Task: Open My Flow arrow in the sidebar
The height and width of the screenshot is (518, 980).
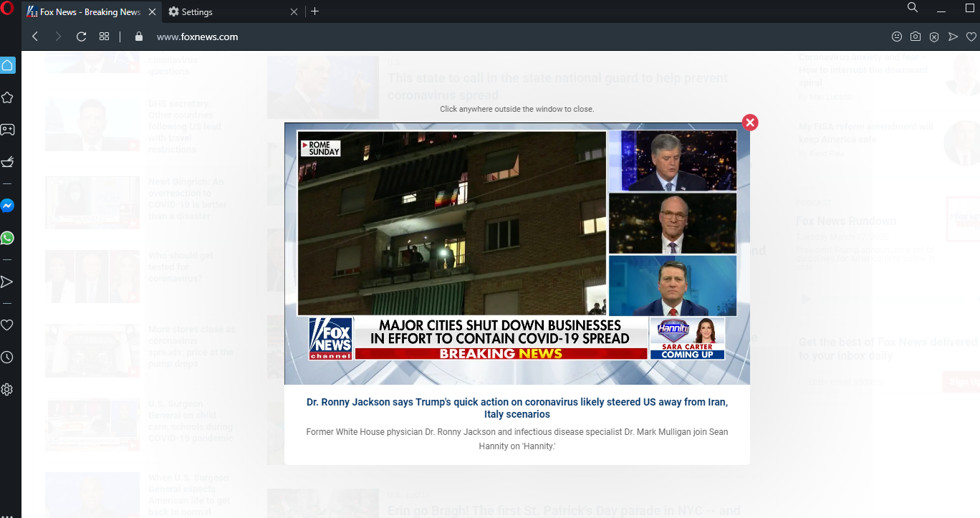Action: [x=7, y=282]
